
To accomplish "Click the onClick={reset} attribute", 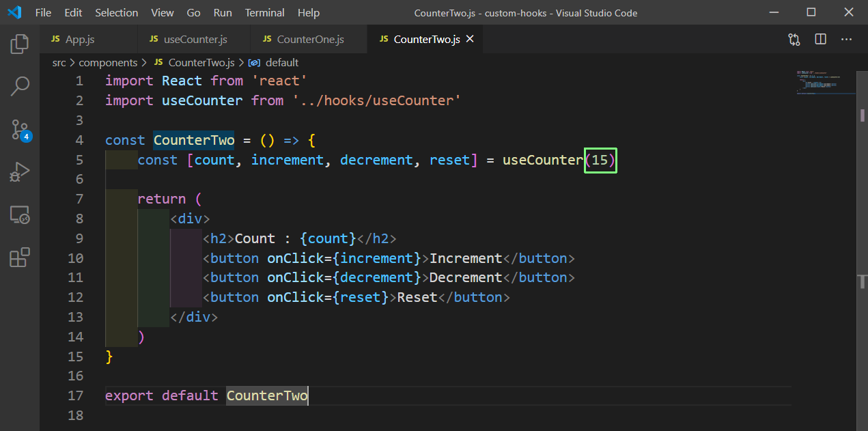I will tap(328, 297).
